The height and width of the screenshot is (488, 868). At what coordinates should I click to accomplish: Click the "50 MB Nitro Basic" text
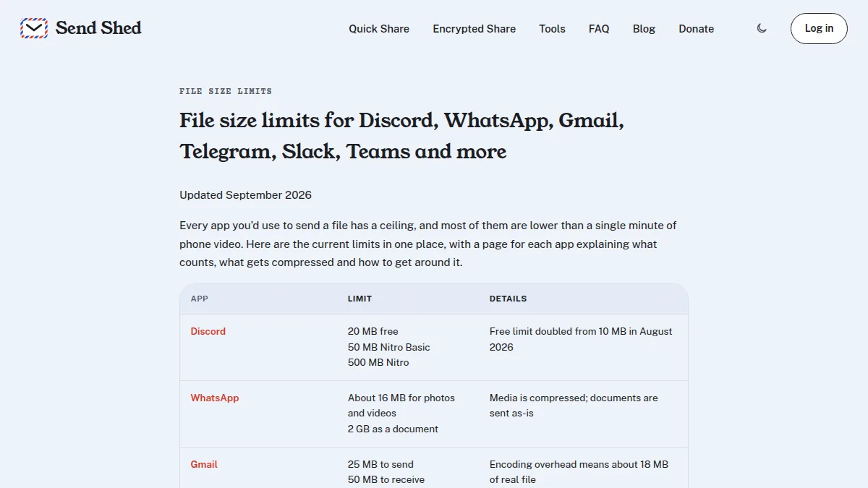point(389,347)
